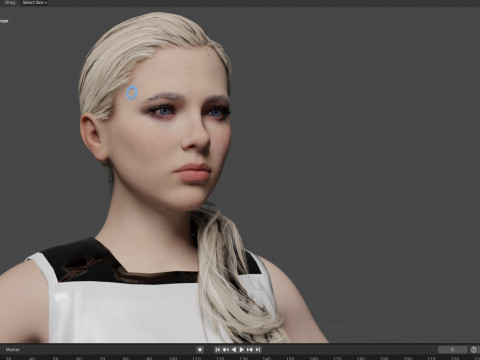The width and height of the screenshot is (480, 360).
Task: Click the current frame number field
Action: point(453,350)
